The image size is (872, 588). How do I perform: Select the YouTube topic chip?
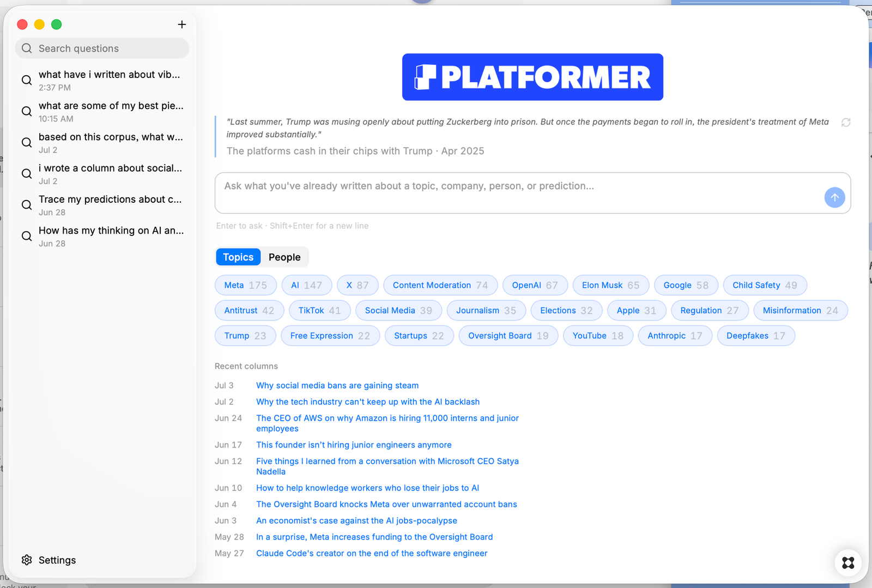tap(598, 336)
